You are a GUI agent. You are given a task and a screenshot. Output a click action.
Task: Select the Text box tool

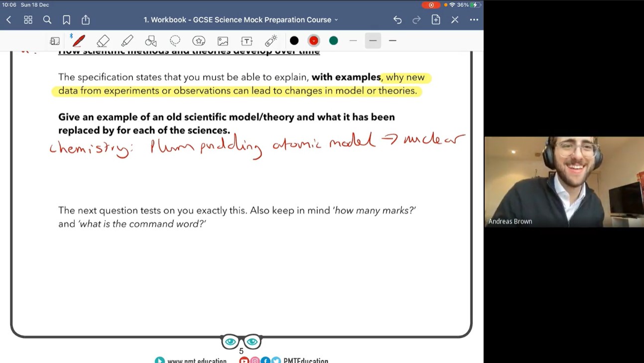point(247,40)
